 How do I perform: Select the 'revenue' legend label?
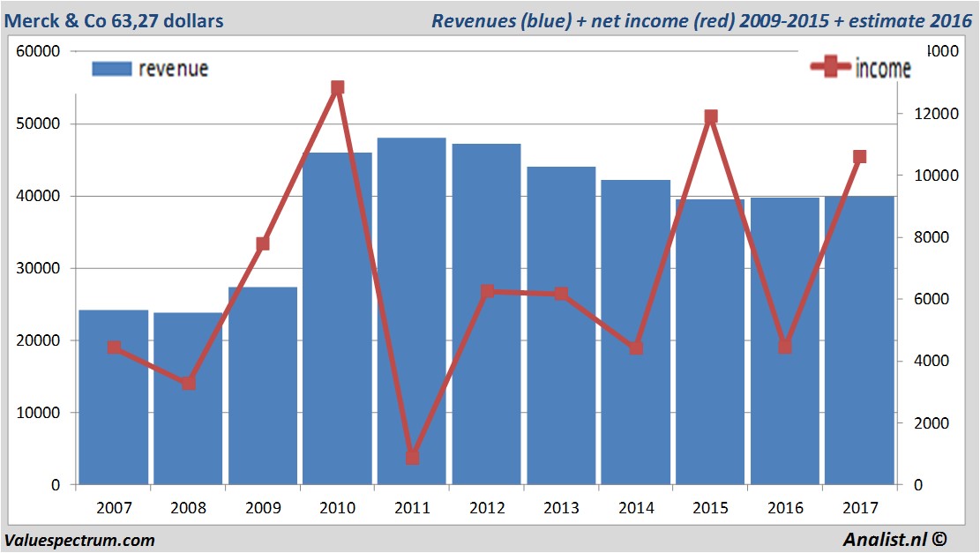coord(173,69)
